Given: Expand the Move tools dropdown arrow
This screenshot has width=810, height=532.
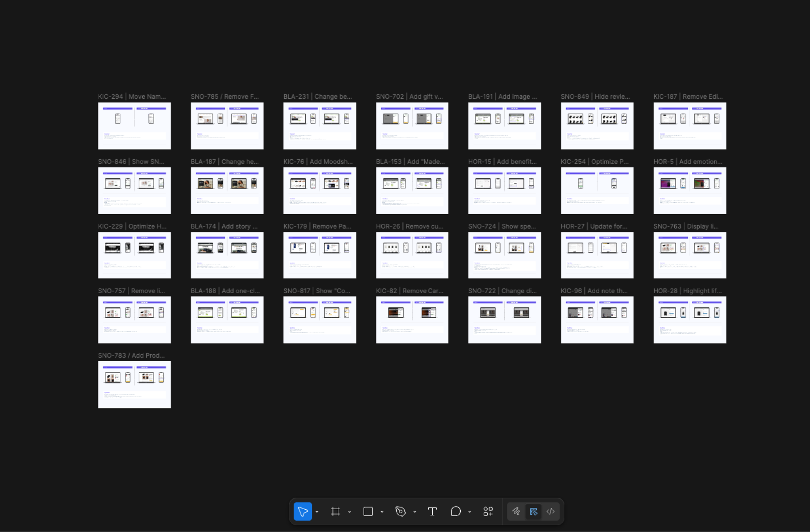Looking at the screenshot, I should 317,512.
